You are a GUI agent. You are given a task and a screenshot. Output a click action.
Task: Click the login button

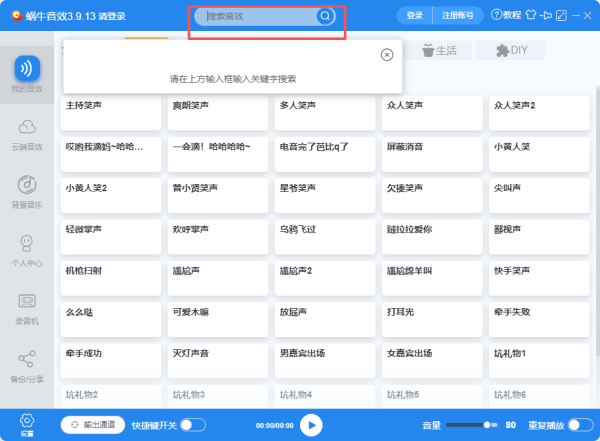click(x=414, y=15)
